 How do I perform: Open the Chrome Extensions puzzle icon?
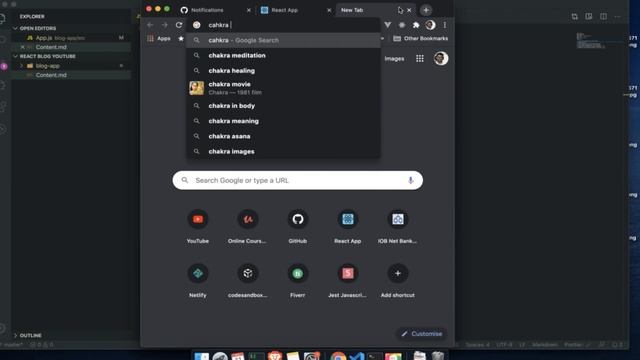click(416, 25)
